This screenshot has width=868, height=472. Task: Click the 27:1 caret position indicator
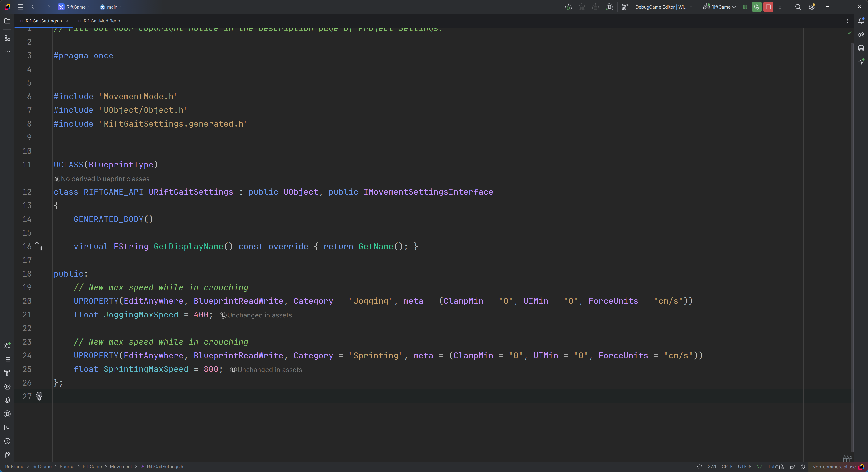coord(712,467)
